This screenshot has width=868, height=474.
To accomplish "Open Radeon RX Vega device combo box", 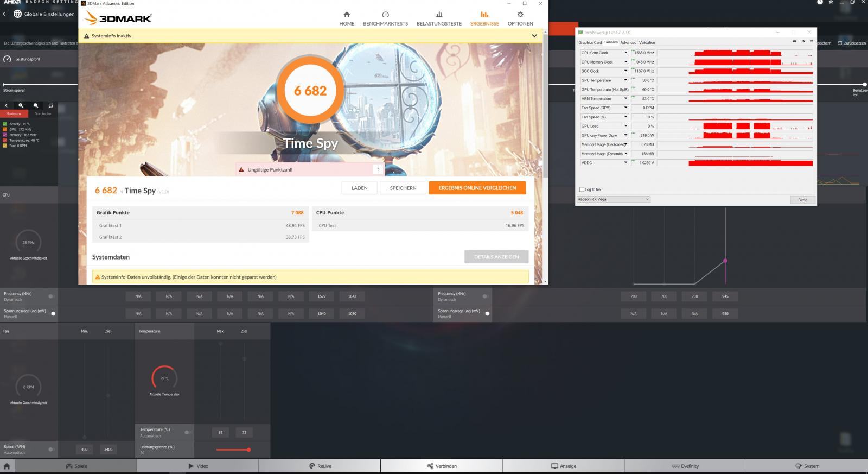I will [613, 199].
